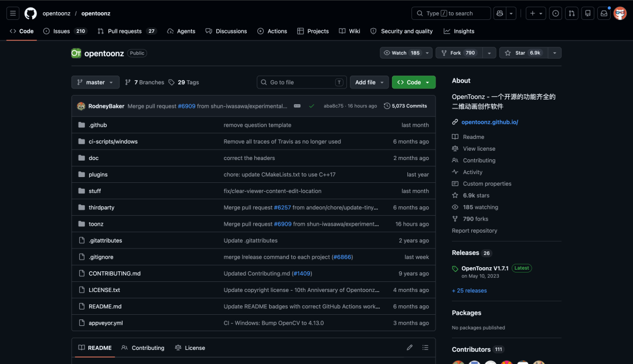Click the pull requests icon in header
Viewport: 633px width, 364px height.
click(x=571, y=13)
